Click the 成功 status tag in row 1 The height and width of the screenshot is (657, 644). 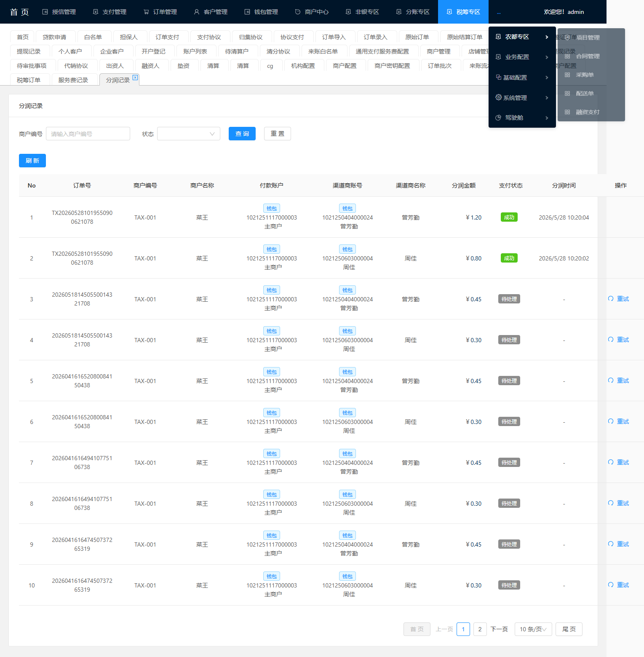pos(509,217)
